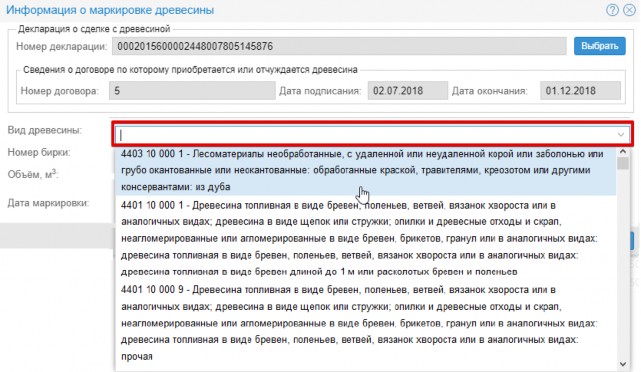Screen dimensions: 641x372
Task: Select option 4401 10 000 1 топливная древесина
Action: tap(366, 238)
